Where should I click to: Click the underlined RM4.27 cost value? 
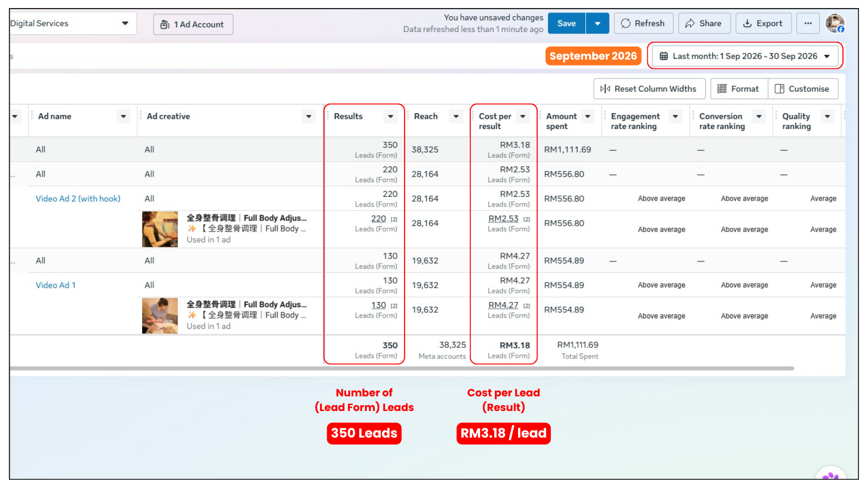point(503,305)
